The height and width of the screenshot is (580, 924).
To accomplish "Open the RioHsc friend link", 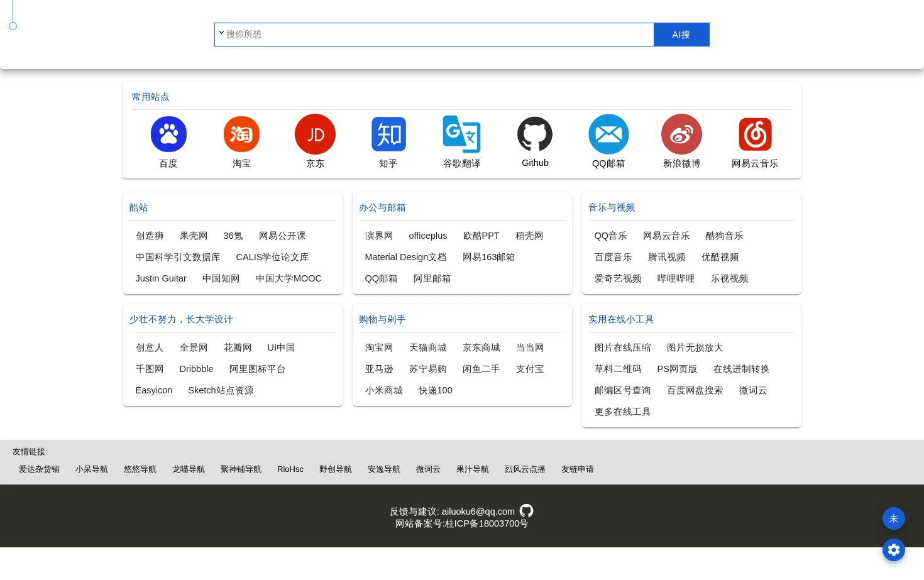I will (290, 469).
